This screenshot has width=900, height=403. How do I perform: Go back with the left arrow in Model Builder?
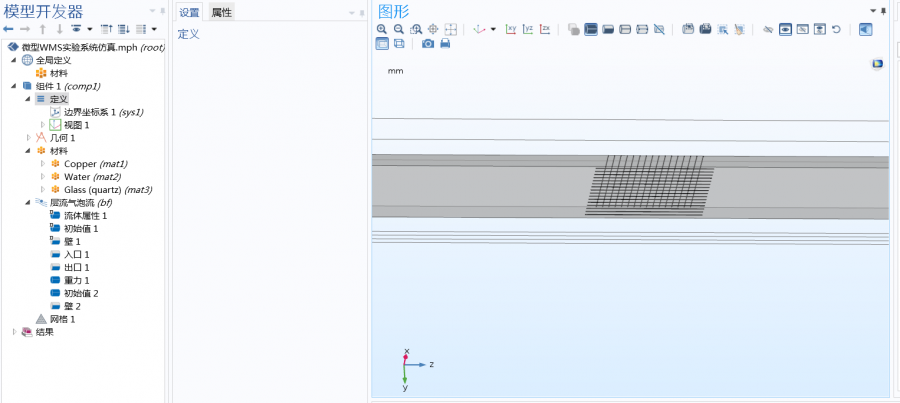[x=9, y=29]
